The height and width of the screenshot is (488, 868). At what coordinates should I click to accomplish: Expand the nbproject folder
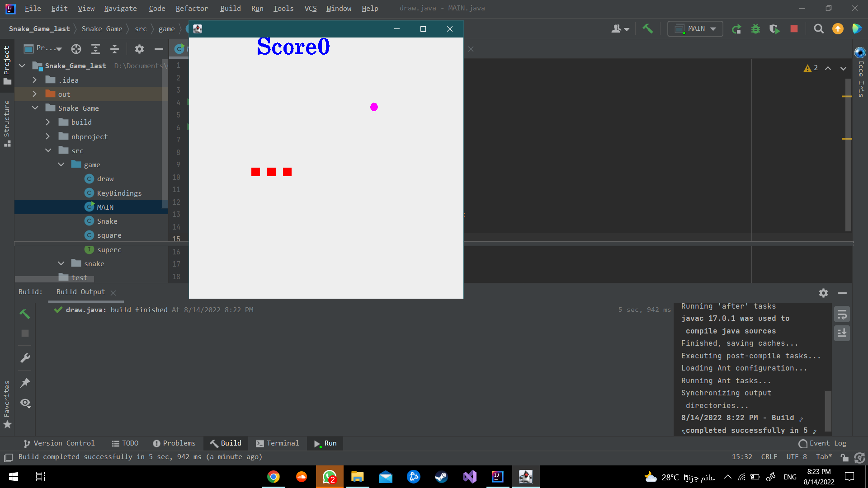click(48, 136)
